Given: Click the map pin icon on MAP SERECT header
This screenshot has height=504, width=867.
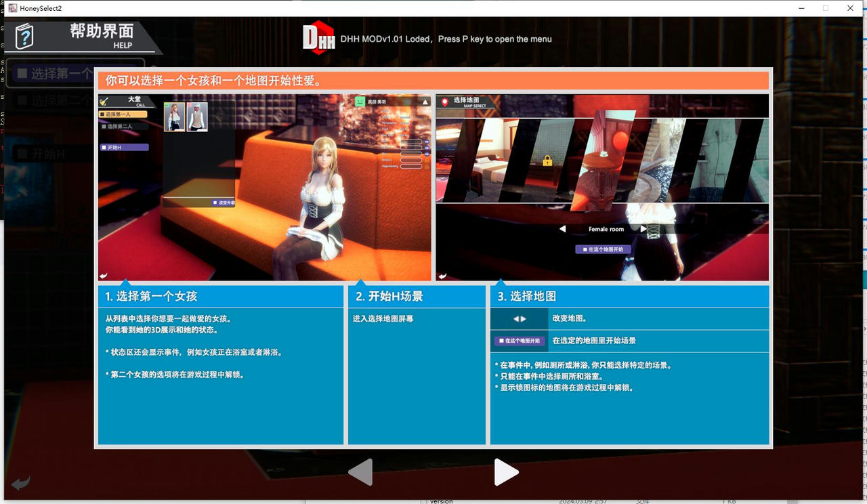Looking at the screenshot, I should (444, 102).
